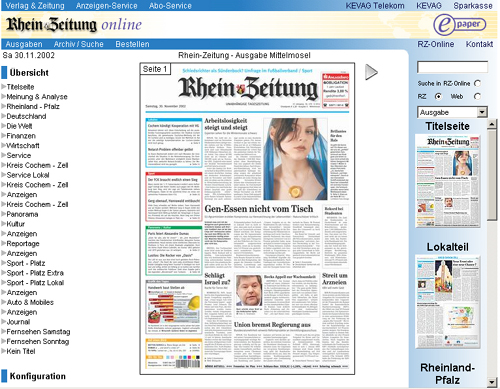Screen dimensions: 500x389
Task: Open the Ausgabe dropdown
Action: coord(452,112)
